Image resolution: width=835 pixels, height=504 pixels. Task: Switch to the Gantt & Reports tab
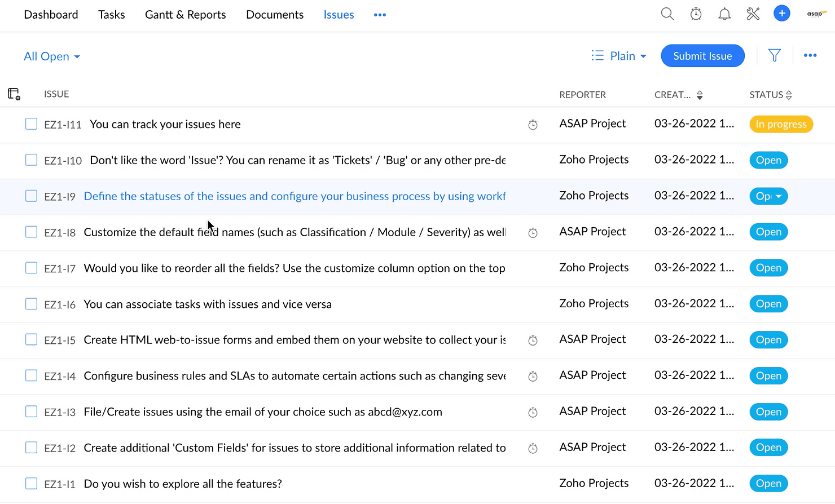pos(185,15)
